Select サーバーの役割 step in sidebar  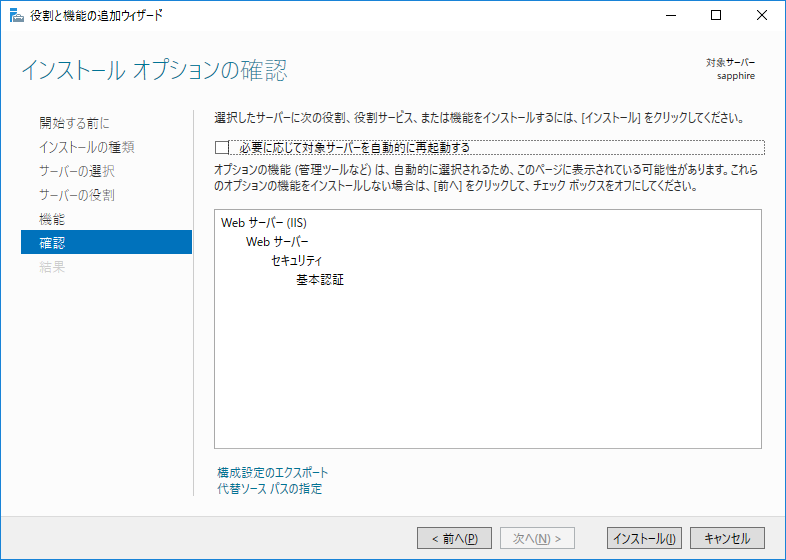(x=77, y=195)
